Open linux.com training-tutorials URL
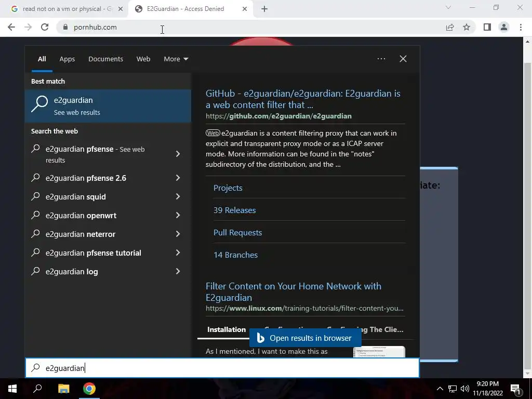532x399 pixels. coord(304,309)
